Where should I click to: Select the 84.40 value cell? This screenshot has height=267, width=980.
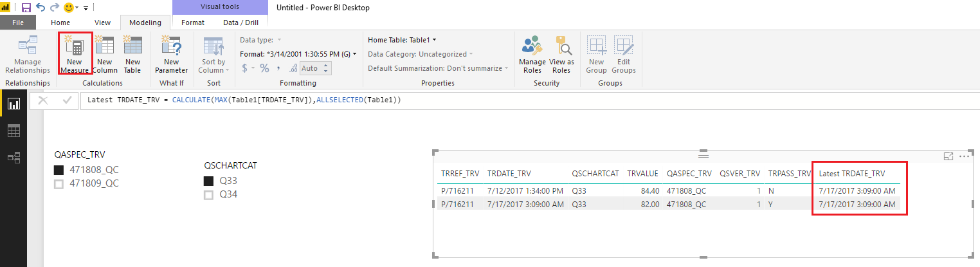[x=649, y=191]
